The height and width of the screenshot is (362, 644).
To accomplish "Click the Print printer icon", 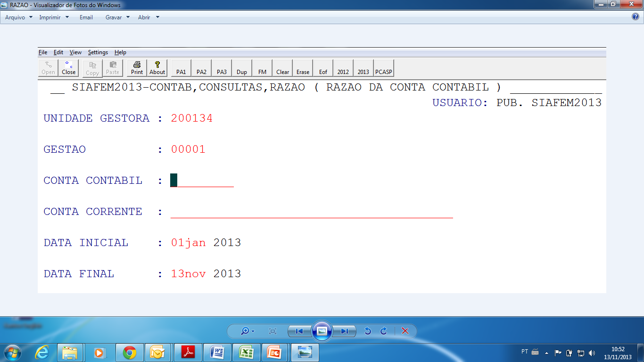I will tap(137, 68).
